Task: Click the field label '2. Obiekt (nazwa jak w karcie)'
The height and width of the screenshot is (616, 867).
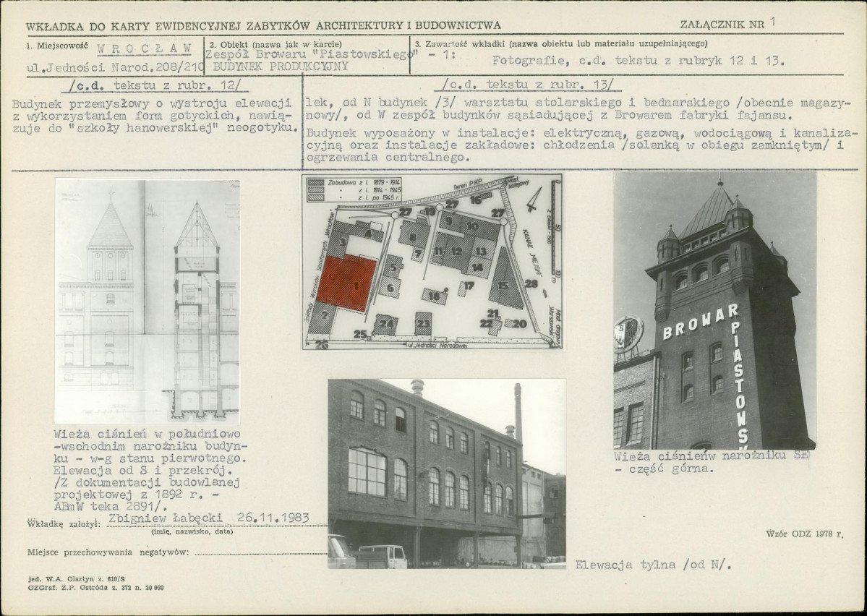Action: pos(276,44)
